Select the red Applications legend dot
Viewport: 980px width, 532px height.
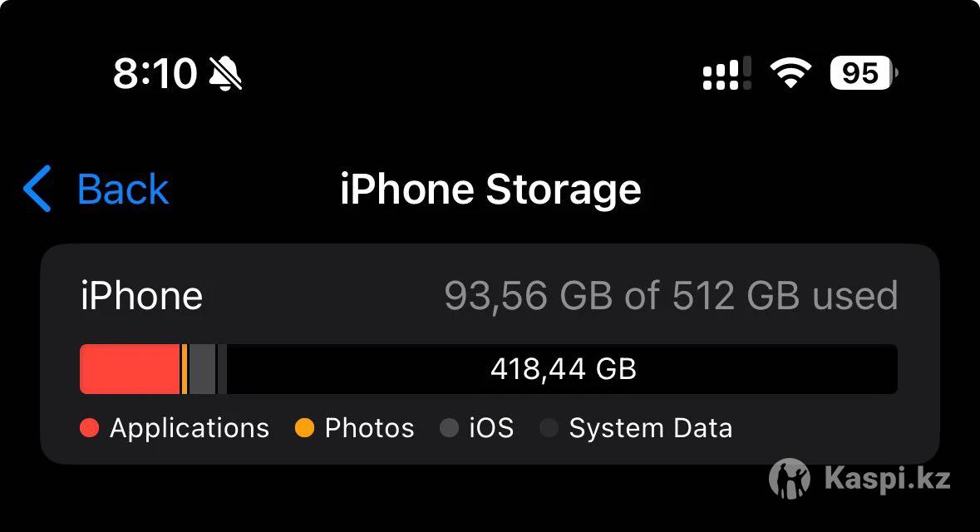tap(90, 428)
